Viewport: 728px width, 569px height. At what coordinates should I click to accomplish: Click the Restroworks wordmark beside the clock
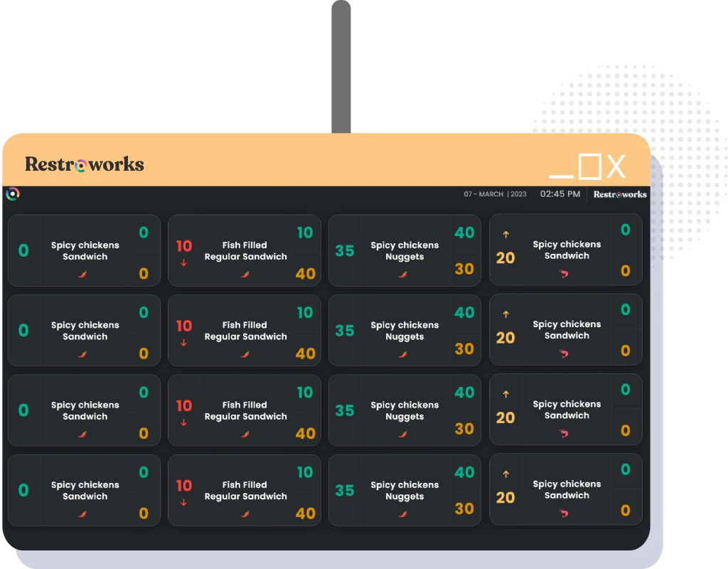pos(619,193)
